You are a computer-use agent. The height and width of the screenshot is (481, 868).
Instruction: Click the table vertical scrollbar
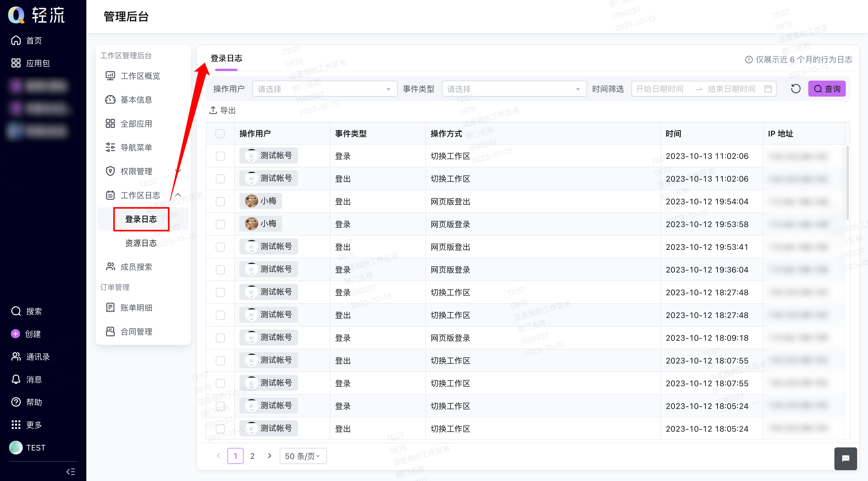click(847, 183)
